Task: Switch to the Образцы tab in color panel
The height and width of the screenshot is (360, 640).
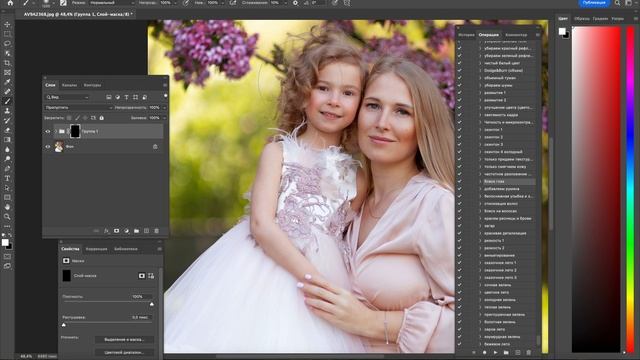Action: (582, 19)
